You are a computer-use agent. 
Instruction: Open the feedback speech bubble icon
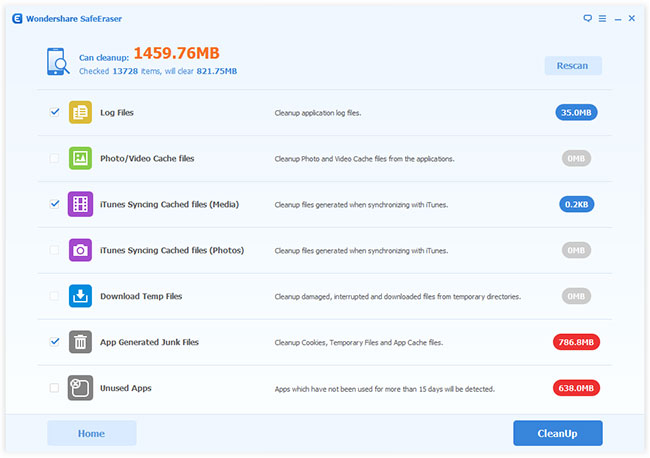587,18
